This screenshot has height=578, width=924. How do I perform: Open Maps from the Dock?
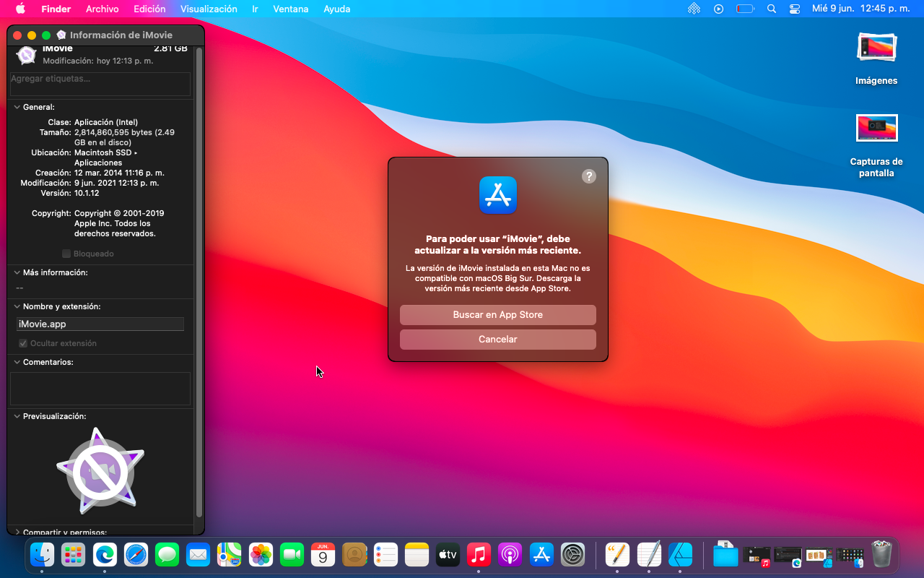tap(230, 555)
